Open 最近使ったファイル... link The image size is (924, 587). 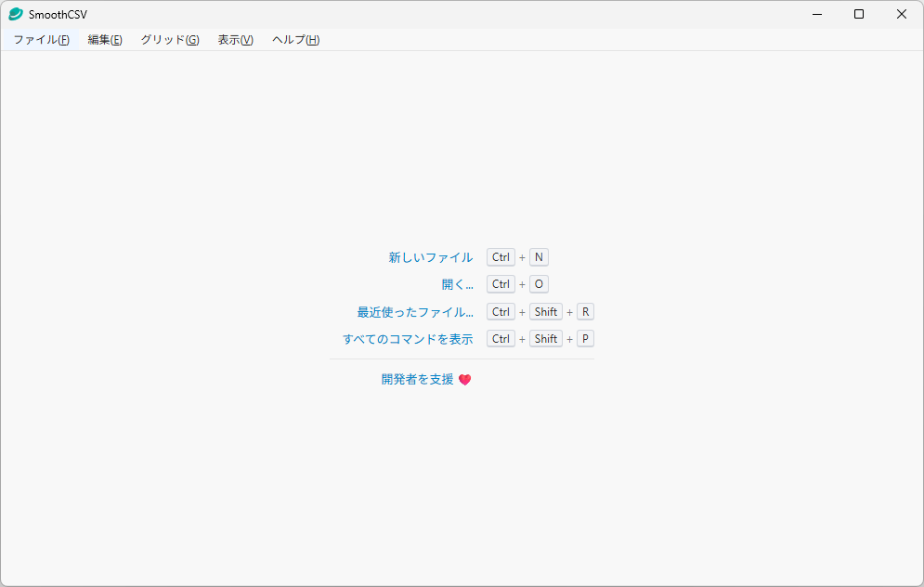[x=414, y=312]
